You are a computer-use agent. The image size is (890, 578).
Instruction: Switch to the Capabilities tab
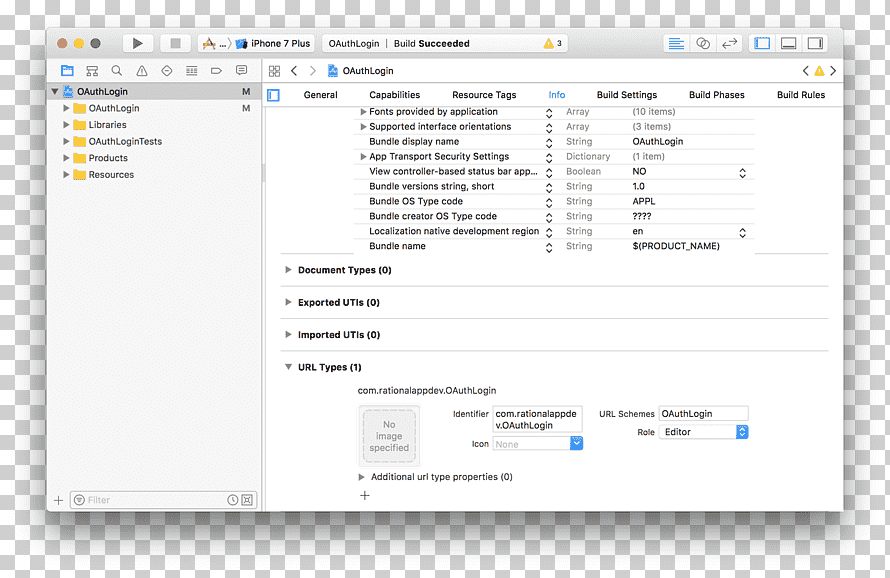point(394,95)
